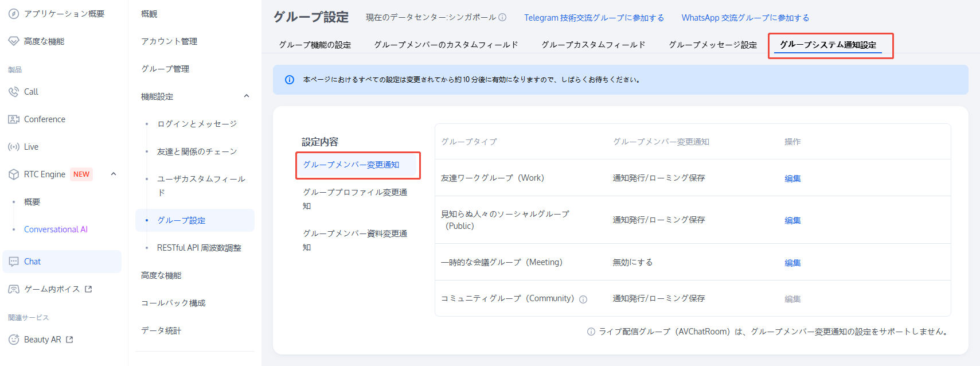980x366 pixels.
Task: Click the Beauty AR face icon
Action: coord(14,340)
